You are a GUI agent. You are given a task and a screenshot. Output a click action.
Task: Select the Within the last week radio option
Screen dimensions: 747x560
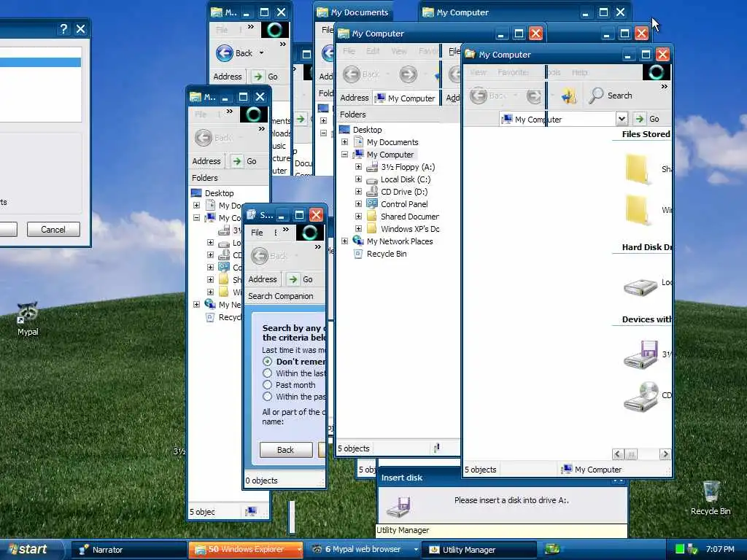point(267,373)
